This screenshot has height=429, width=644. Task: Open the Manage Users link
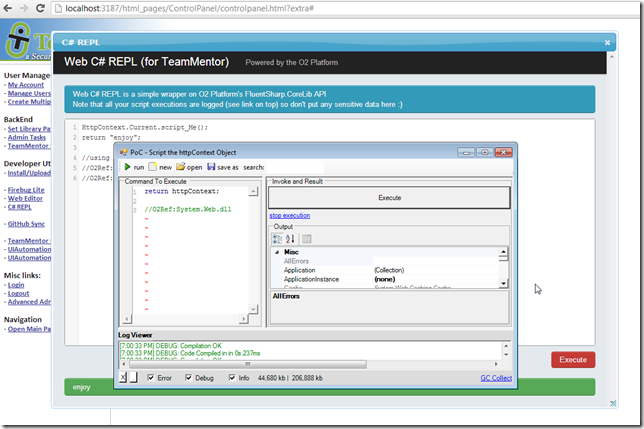click(29, 93)
